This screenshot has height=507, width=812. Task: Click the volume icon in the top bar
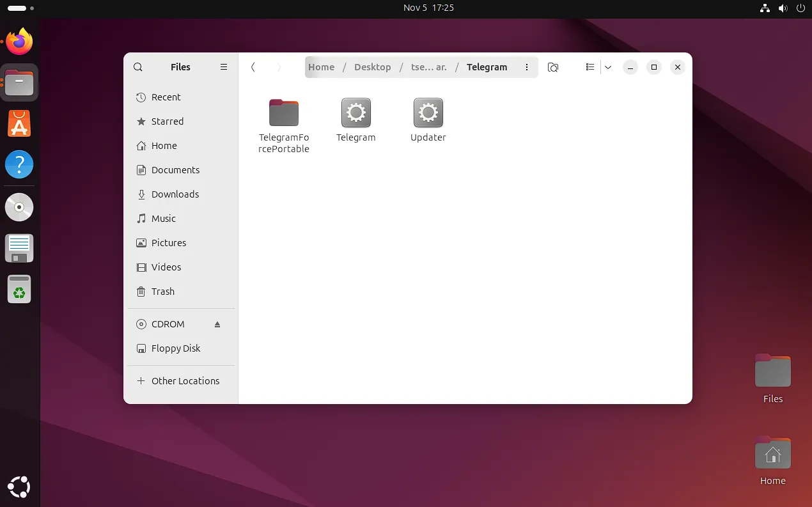tap(783, 8)
